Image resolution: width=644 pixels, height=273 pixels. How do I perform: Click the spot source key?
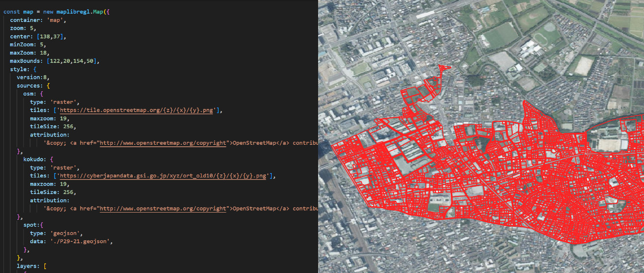coord(31,225)
